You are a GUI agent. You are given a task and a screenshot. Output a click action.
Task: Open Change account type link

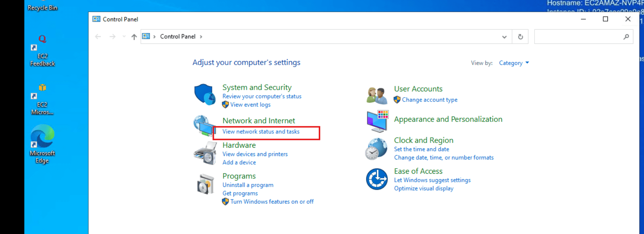430,100
